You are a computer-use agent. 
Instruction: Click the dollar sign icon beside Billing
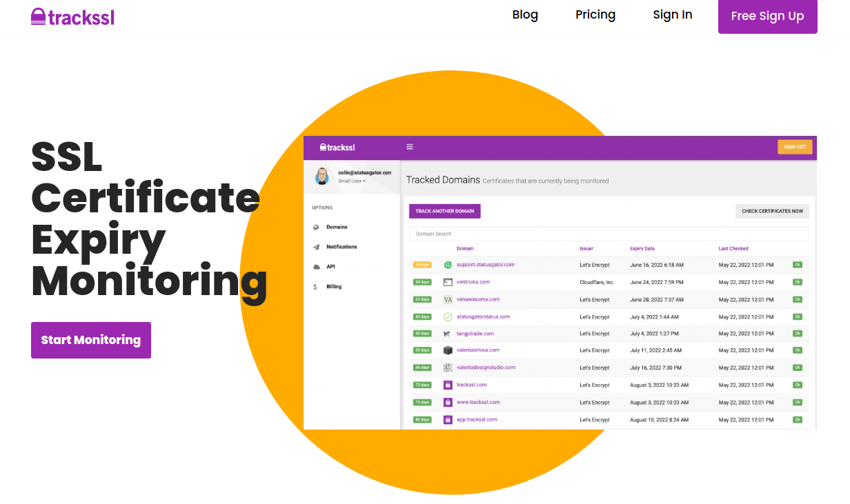[x=315, y=287]
